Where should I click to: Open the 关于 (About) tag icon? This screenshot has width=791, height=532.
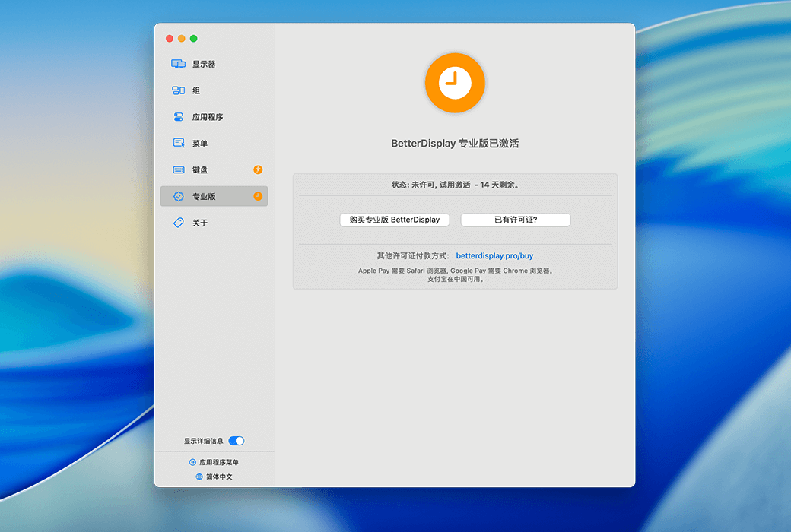point(178,223)
